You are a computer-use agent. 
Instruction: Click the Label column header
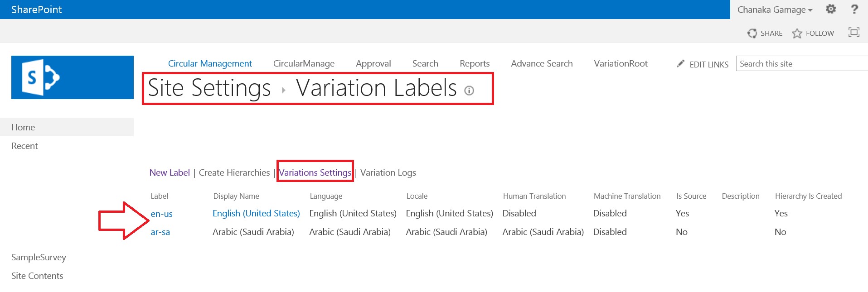pos(159,196)
